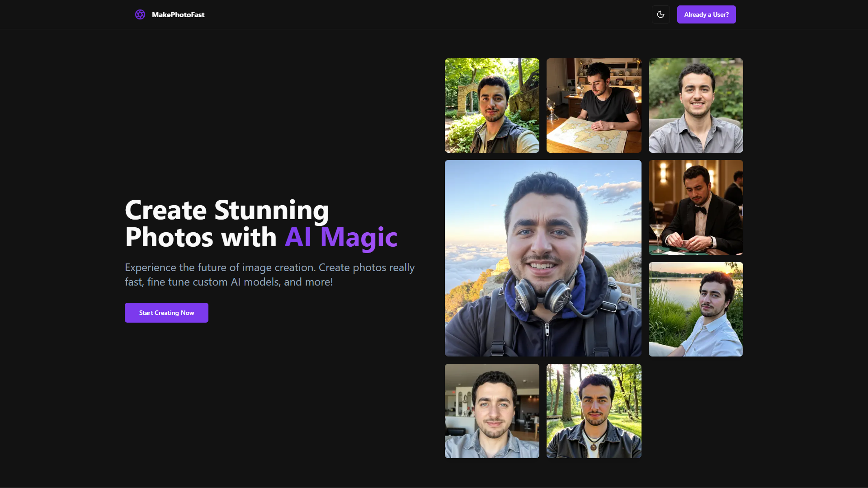Select the tuxedo poker table photo

pyautogui.click(x=696, y=207)
